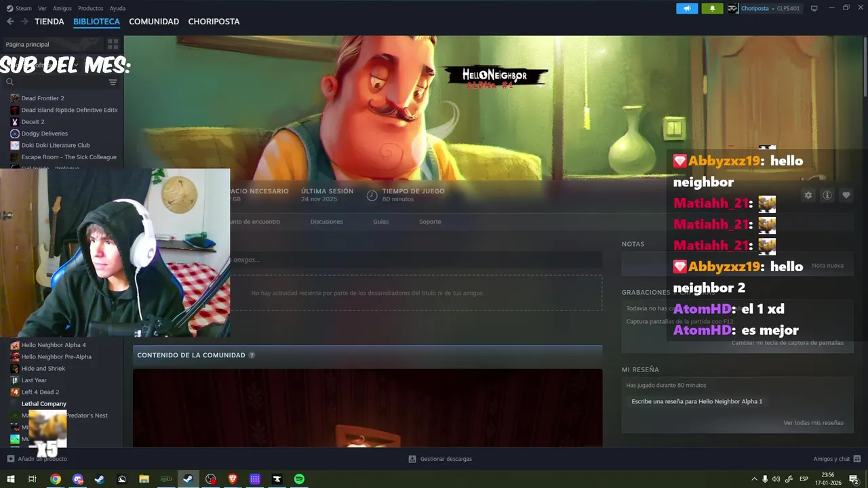
Task: Open the Soporte tab
Action: click(x=430, y=222)
